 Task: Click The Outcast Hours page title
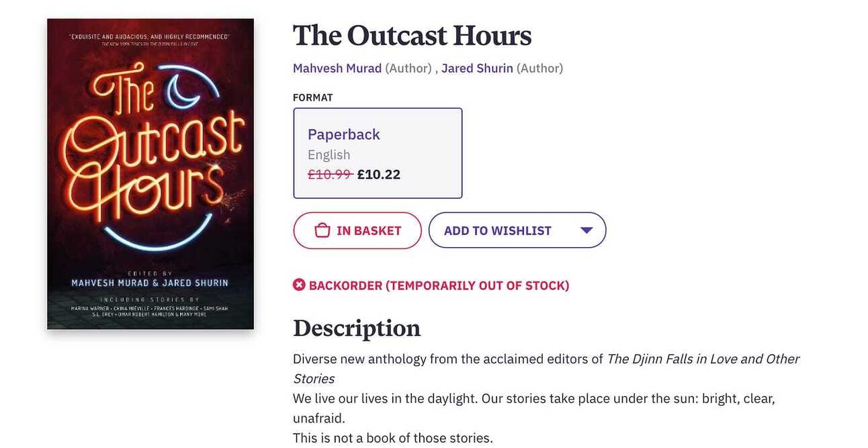412,36
